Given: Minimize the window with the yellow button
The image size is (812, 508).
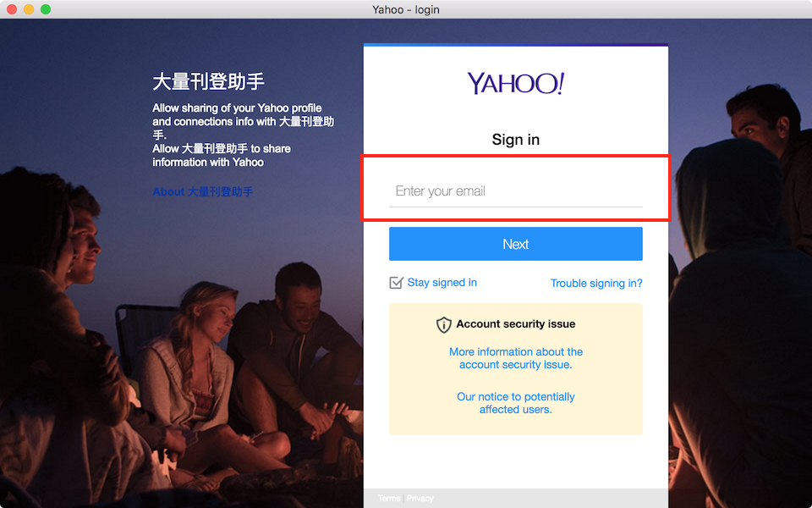Looking at the screenshot, I should (29, 9).
